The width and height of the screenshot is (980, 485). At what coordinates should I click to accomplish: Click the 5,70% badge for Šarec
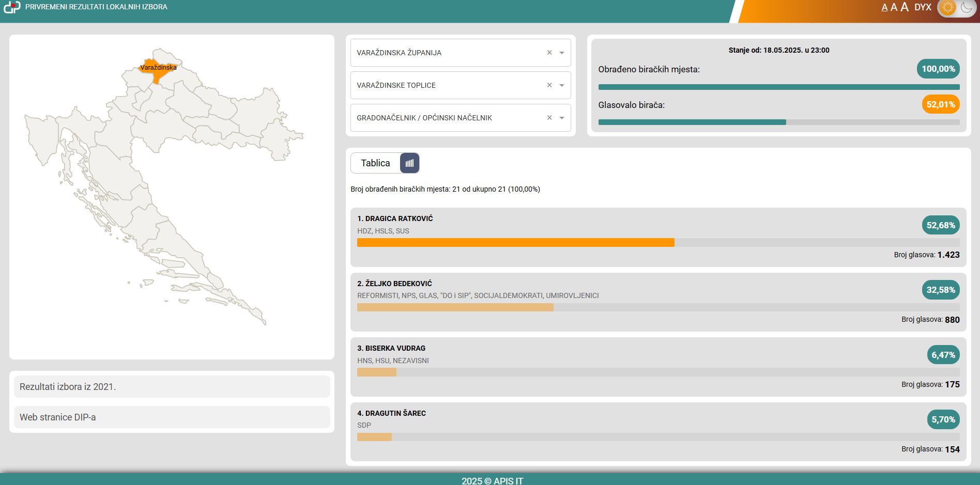tap(943, 419)
